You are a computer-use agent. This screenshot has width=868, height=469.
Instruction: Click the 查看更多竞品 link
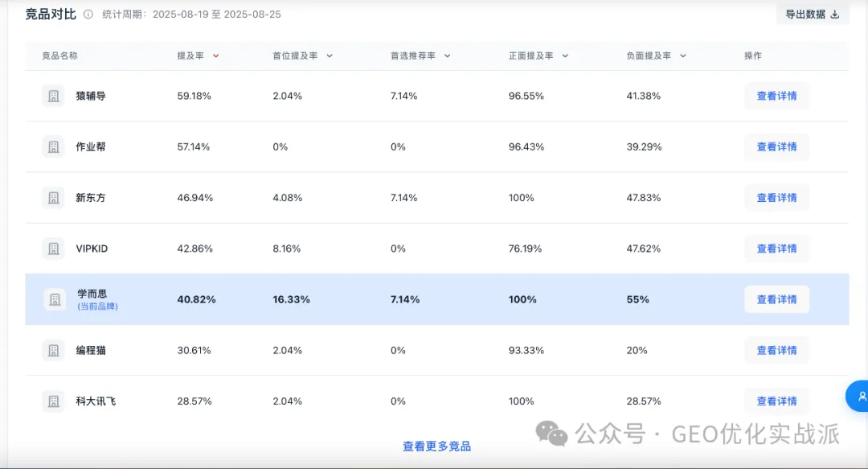click(436, 446)
